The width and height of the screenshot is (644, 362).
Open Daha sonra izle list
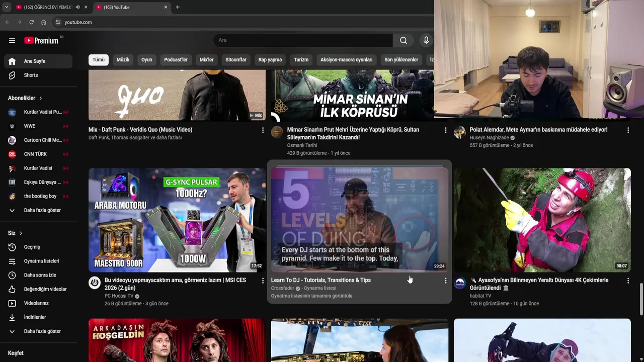(38, 276)
